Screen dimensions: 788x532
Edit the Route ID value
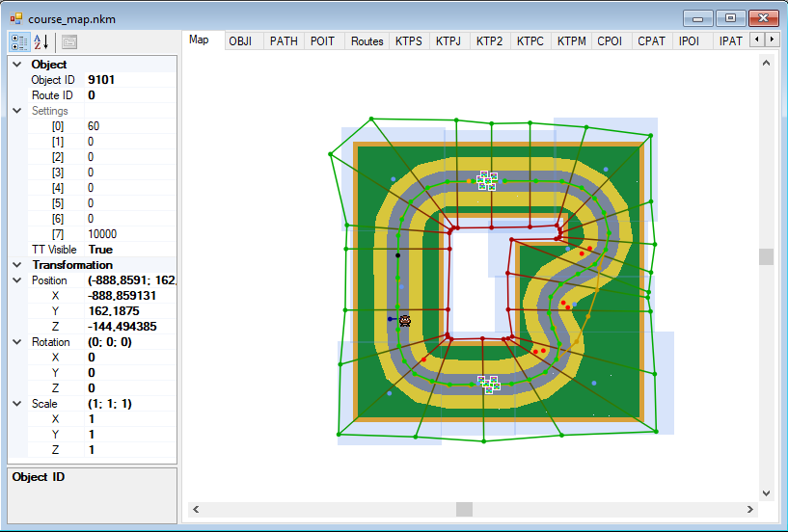coord(130,95)
